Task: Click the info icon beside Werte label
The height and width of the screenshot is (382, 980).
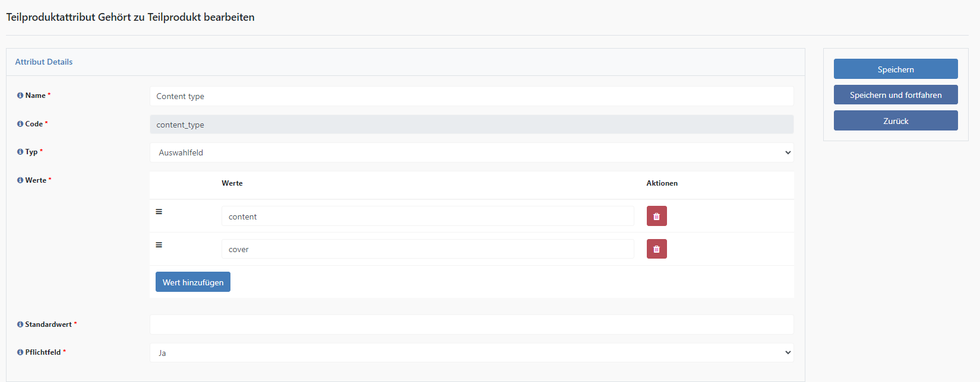Action: point(20,180)
